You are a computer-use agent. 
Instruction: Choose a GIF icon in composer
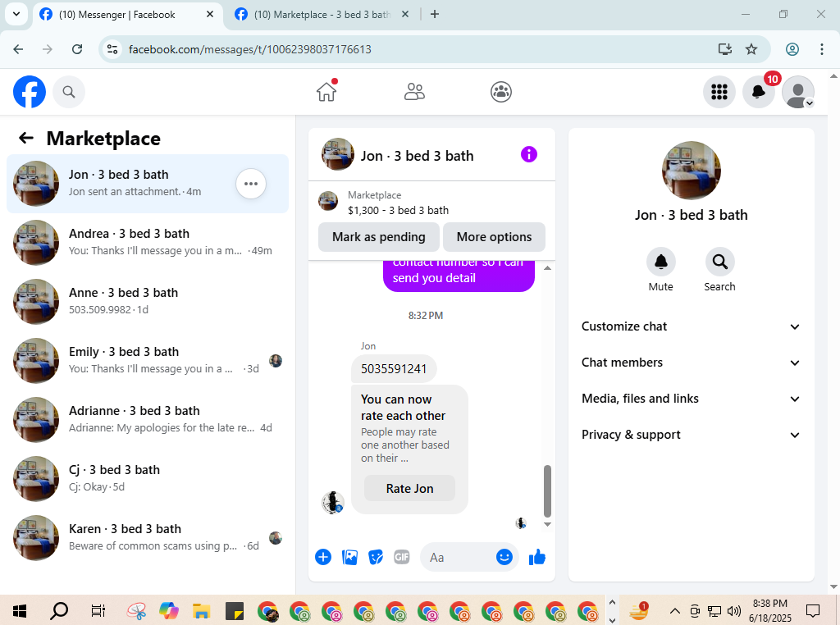pos(402,558)
